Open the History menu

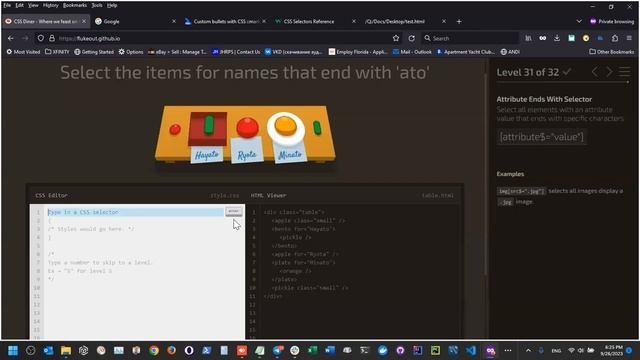tap(51, 5)
